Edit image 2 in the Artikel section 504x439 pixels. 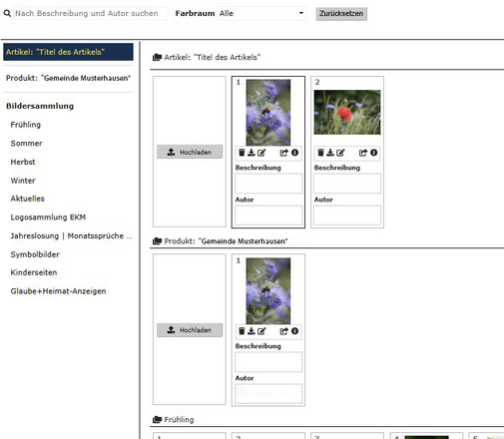(x=340, y=153)
